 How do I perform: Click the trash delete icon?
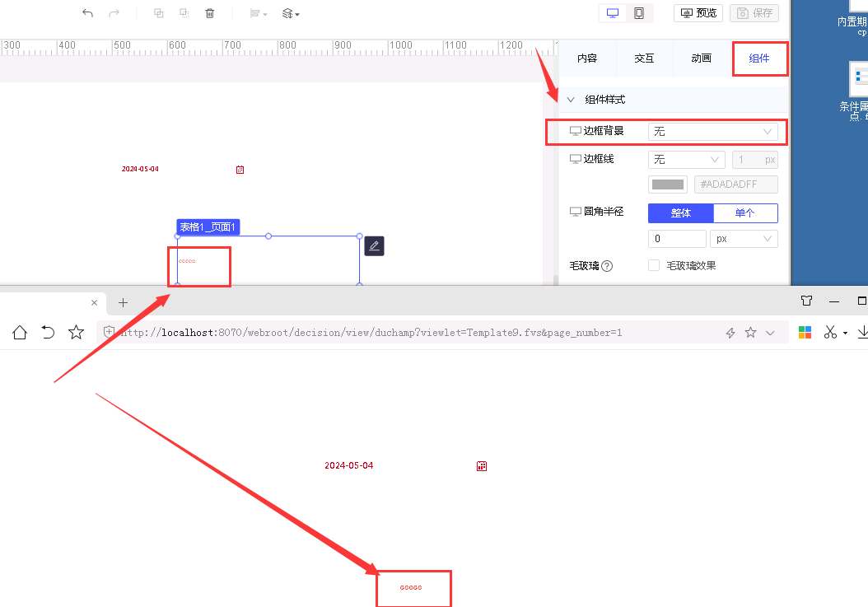[210, 13]
